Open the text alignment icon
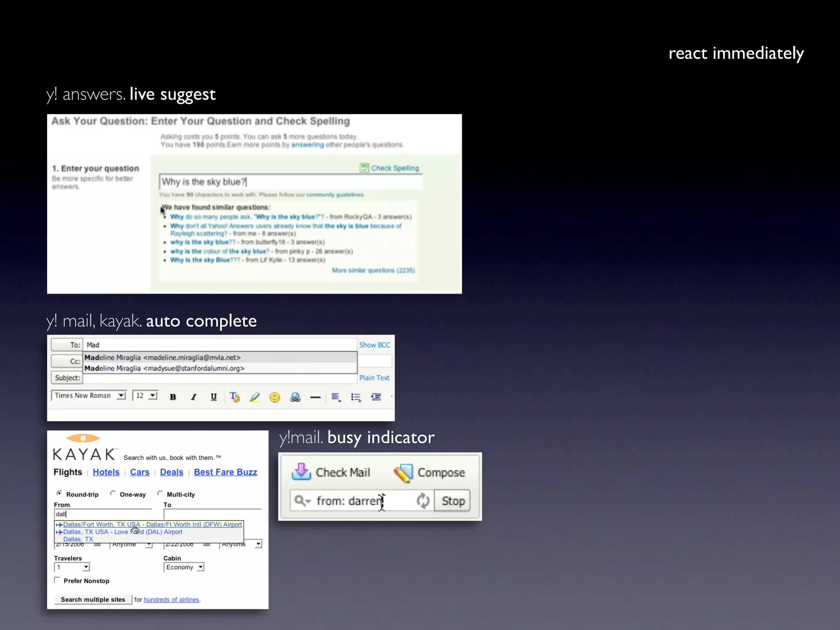 click(x=336, y=397)
